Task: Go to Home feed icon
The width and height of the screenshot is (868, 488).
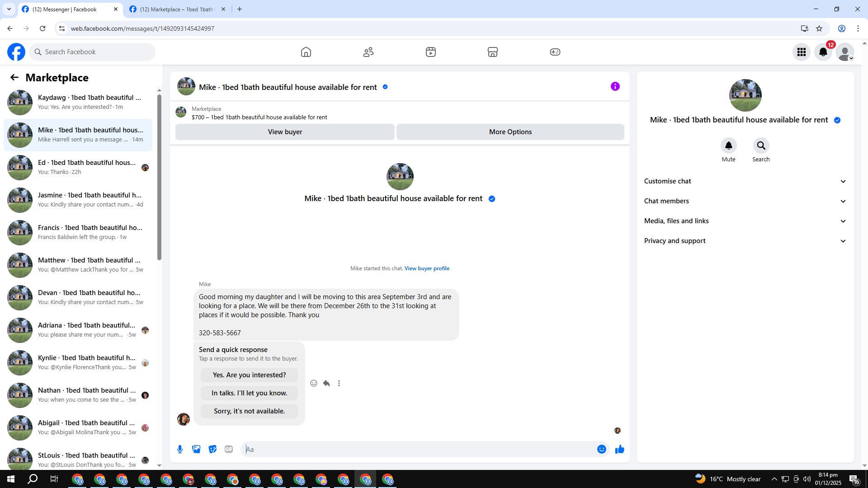Action: pyautogui.click(x=306, y=52)
